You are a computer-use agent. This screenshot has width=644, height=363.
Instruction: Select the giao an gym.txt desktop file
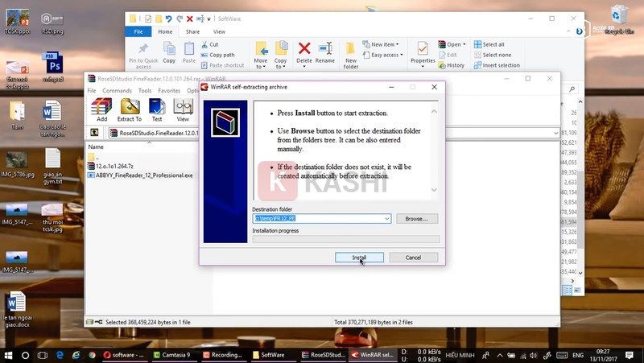[x=52, y=167]
